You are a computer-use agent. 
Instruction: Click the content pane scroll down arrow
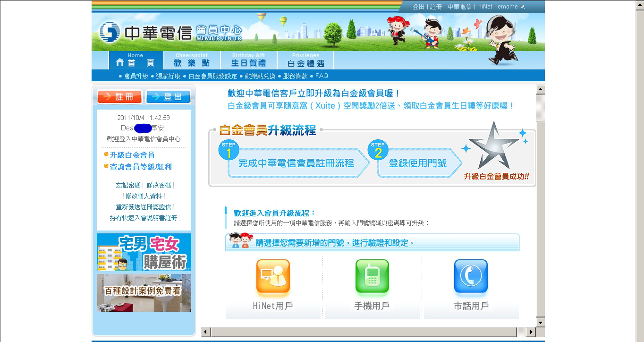click(x=541, y=322)
